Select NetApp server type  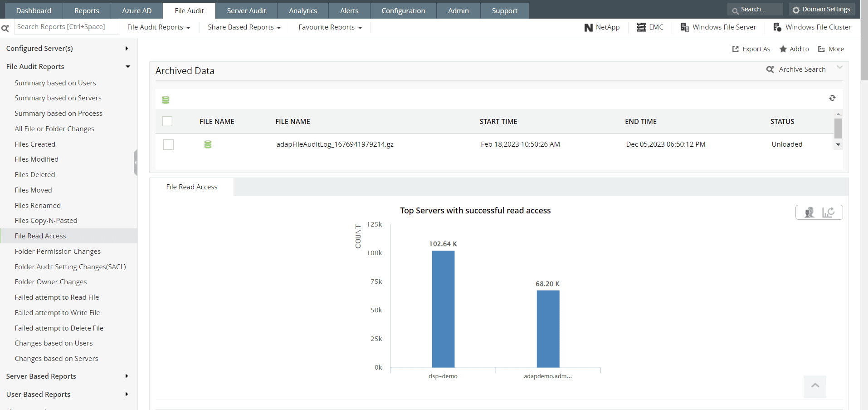coord(602,27)
